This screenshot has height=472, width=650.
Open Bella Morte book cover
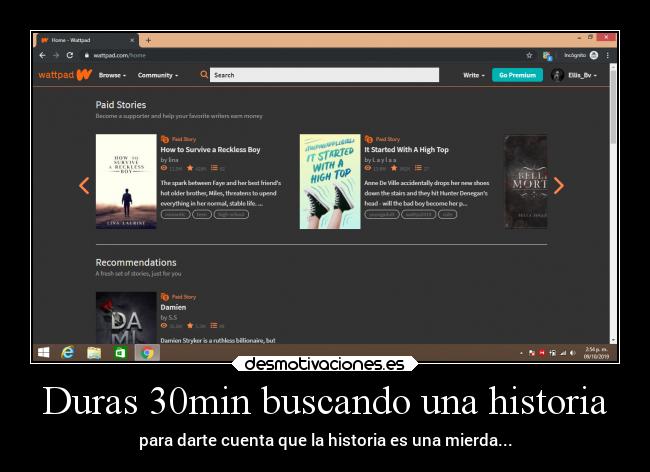[526, 182]
